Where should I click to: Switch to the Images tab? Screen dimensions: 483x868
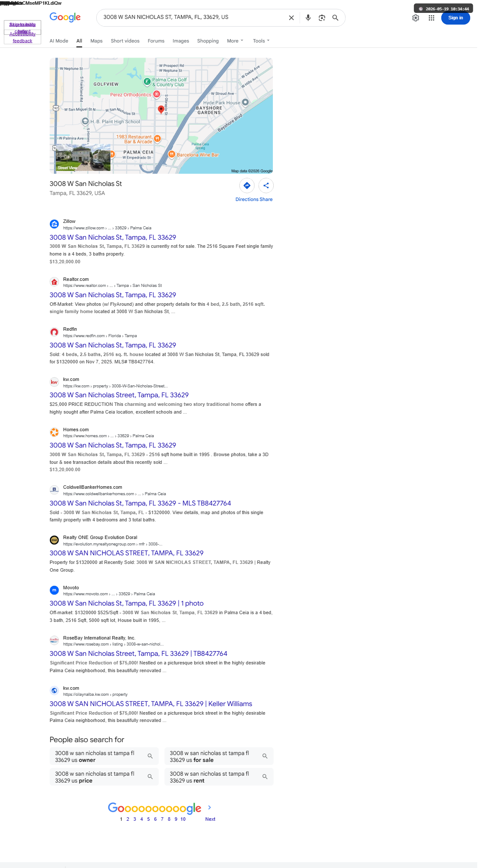point(181,41)
